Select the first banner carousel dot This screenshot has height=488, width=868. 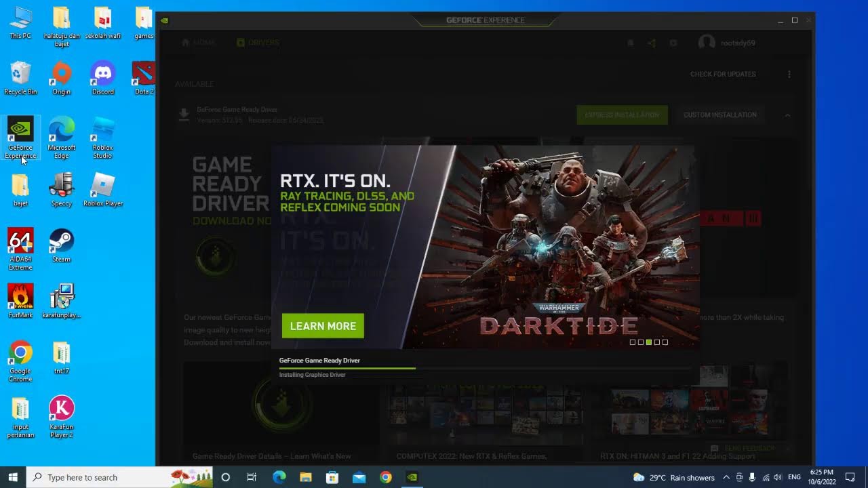pyautogui.click(x=633, y=342)
